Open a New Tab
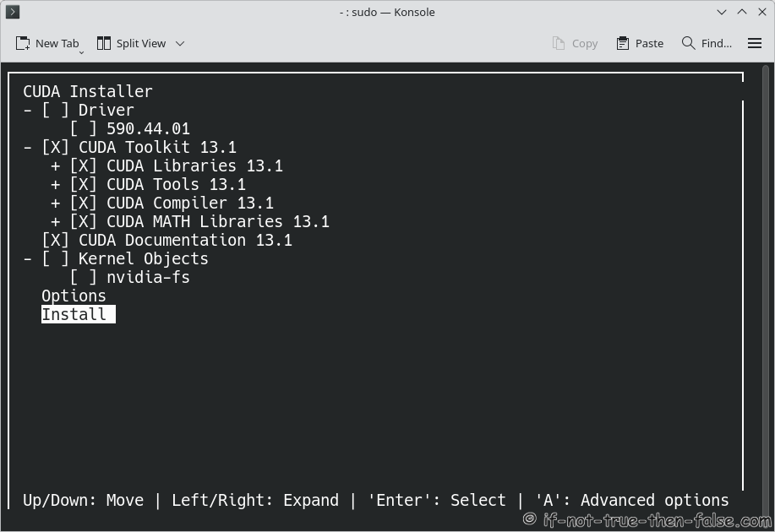Image resolution: width=775 pixels, height=532 pixels. click(x=47, y=43)
